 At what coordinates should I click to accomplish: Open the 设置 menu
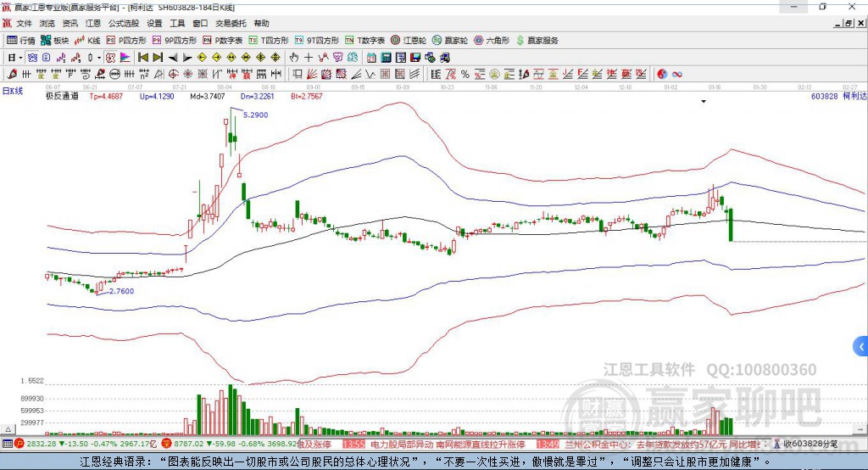(154, 23)
